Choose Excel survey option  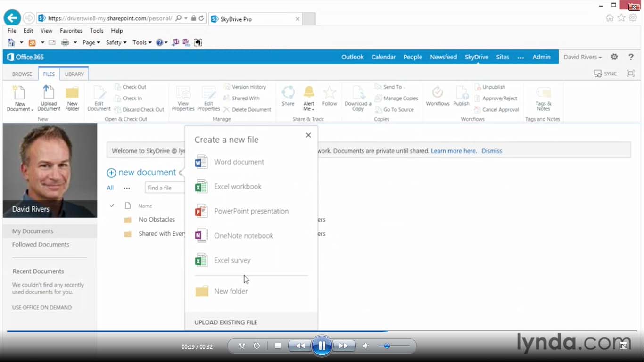click(x=223, y=260)
